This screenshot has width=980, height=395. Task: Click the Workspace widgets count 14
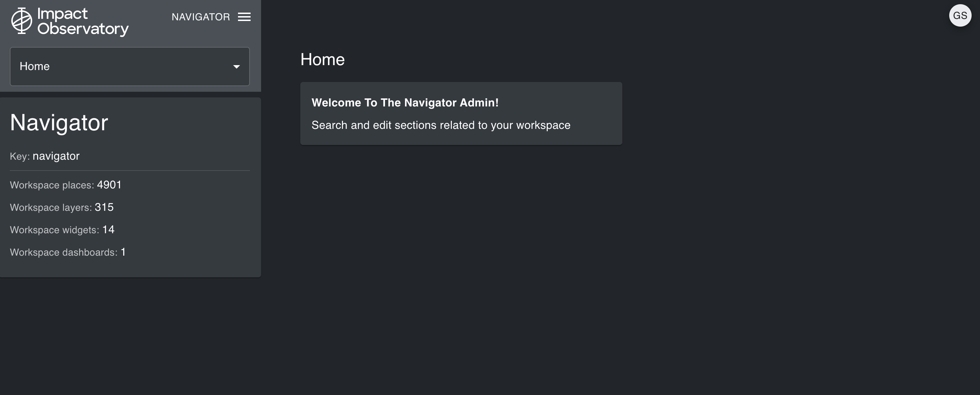click(108, 230)
